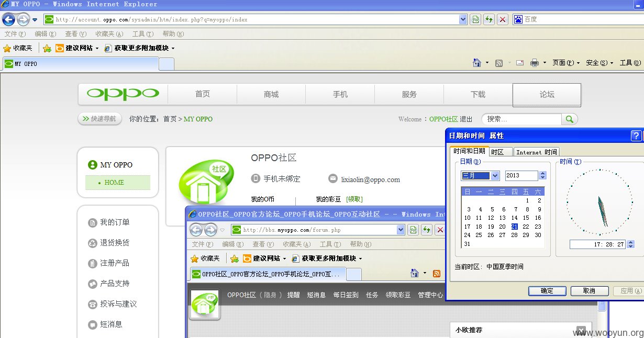Click stop icon in MY OPPO window

(x=503, y=19)
